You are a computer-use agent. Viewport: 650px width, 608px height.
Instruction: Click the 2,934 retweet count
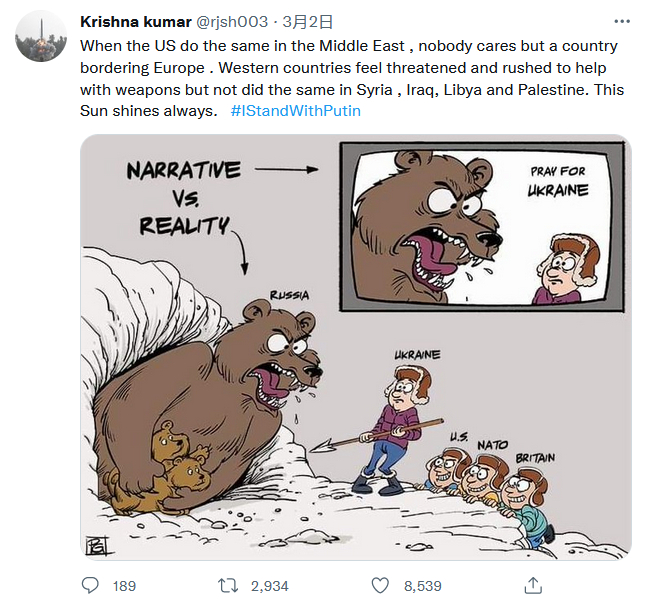click(269, 585)
